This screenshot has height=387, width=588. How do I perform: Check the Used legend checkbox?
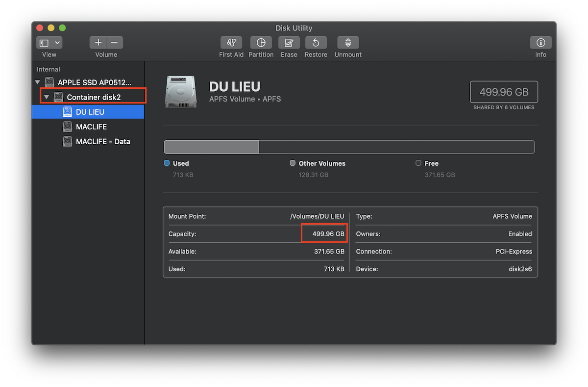[x=168, y=163]
